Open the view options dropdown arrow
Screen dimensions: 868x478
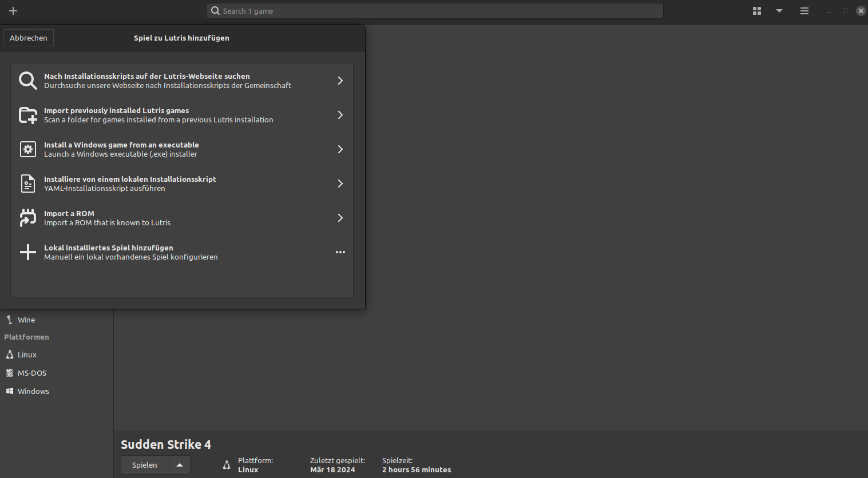779,11
